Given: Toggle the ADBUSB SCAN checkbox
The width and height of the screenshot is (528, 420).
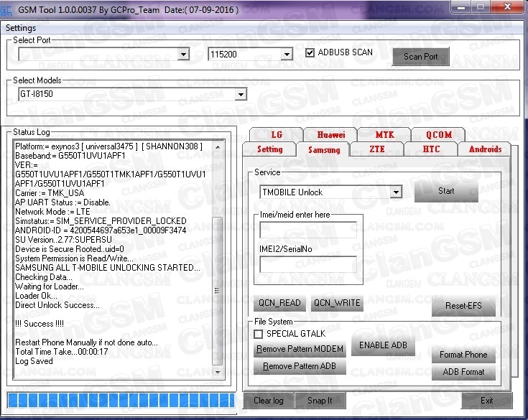Looking at the screenshot, I should tap(310, 53).
